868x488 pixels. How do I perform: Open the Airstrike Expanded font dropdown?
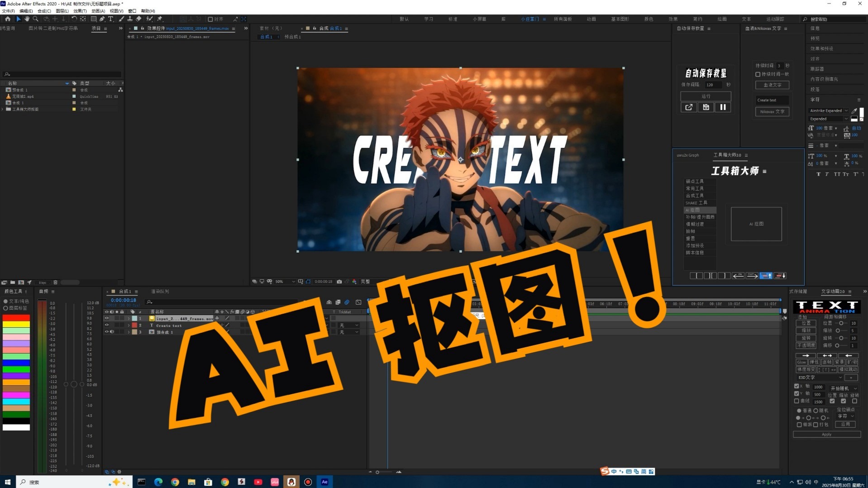click(829, 111)
